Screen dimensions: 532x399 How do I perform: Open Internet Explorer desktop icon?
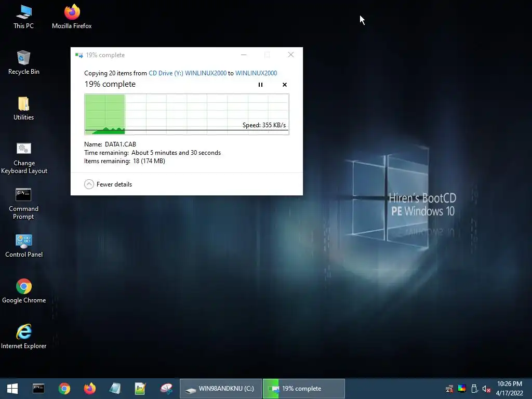(x=24, y=337)
